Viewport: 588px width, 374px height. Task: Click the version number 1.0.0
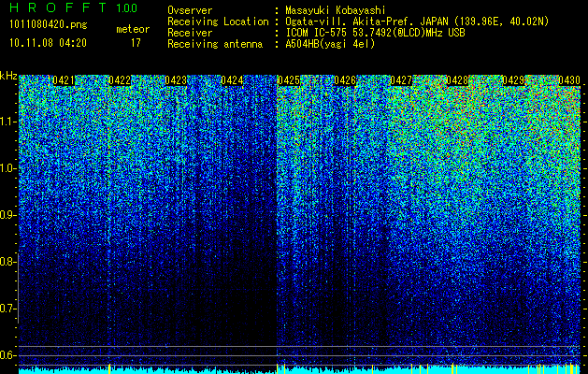[127, 8]
